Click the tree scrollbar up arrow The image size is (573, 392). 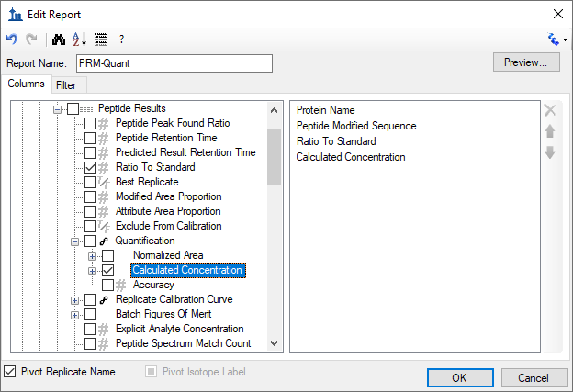(x=274, y=110)
